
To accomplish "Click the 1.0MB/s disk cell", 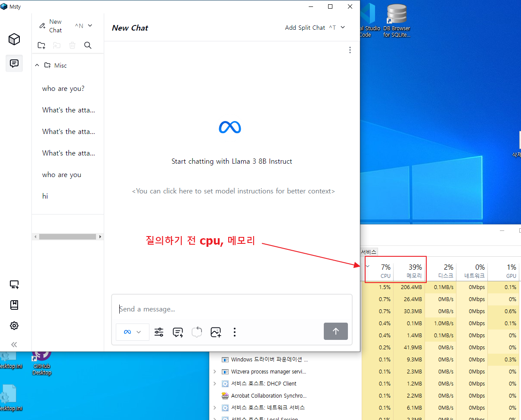I will pos(440,324).
